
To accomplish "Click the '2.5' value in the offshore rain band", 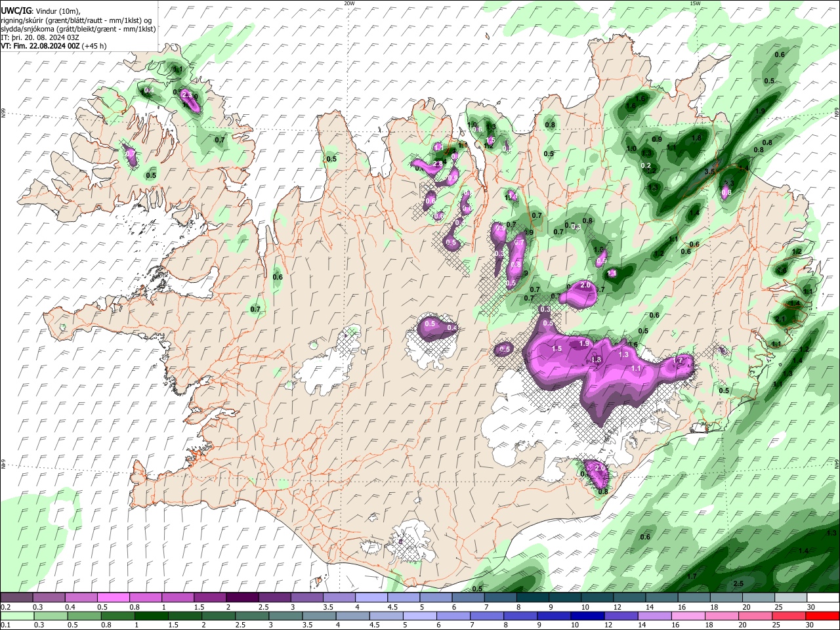I will click(x=738, y=583).
